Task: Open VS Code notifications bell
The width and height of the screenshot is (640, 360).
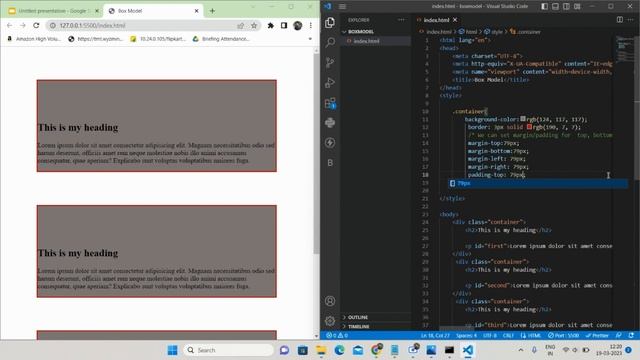Action: [631, 336]
